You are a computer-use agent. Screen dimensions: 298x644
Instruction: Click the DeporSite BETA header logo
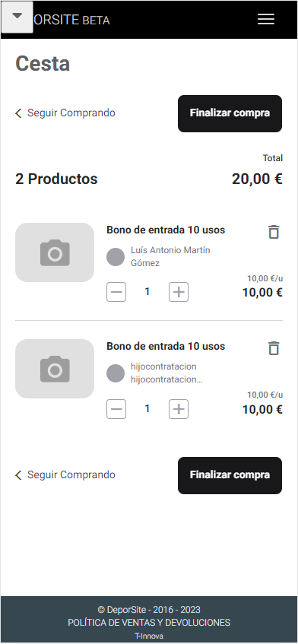[71, 20]
